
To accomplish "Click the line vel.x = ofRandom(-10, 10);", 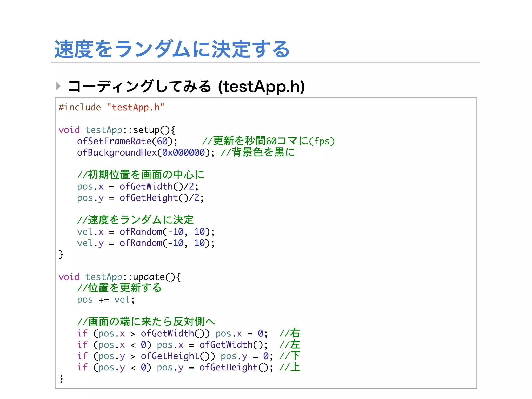I will pos(146,232).
